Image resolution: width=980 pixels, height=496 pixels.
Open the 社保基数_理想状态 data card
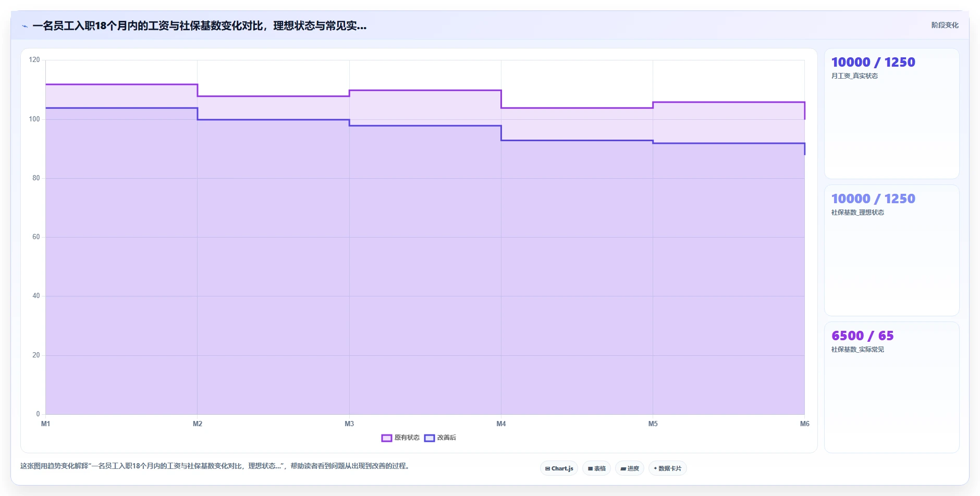point(891,250)
